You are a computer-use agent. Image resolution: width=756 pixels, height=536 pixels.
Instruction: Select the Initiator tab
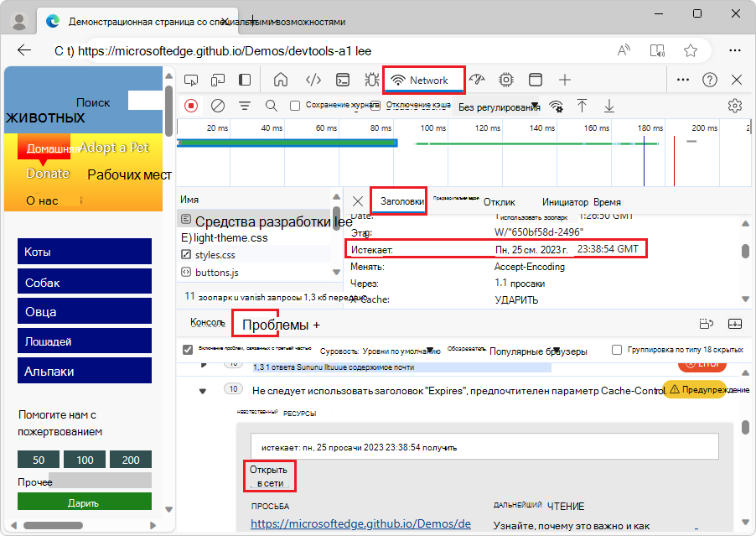click(565, 202)
